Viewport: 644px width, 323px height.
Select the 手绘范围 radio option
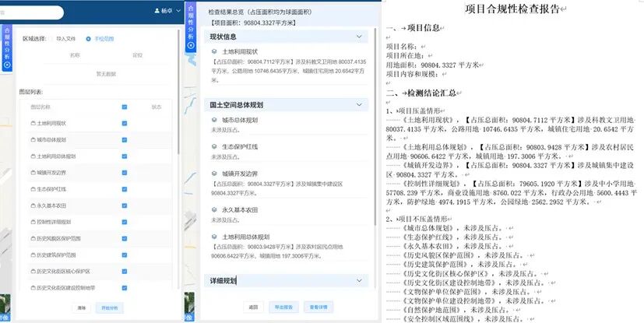point(89,37)
